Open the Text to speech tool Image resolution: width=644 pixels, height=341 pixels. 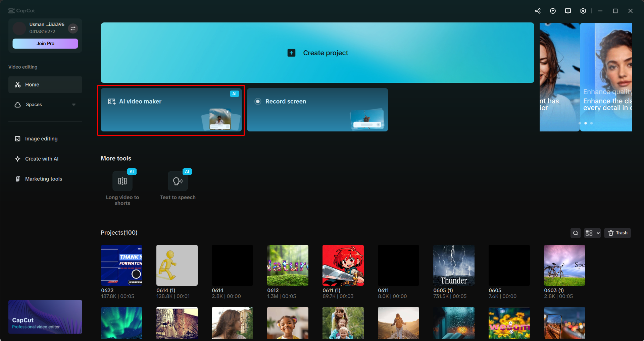tap(178, 181)
